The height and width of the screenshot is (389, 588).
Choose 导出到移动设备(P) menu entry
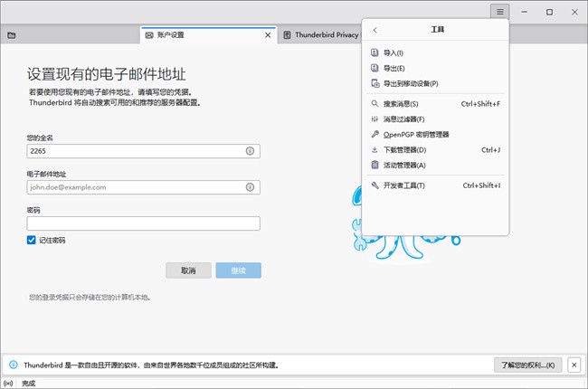tap(410, 83)
